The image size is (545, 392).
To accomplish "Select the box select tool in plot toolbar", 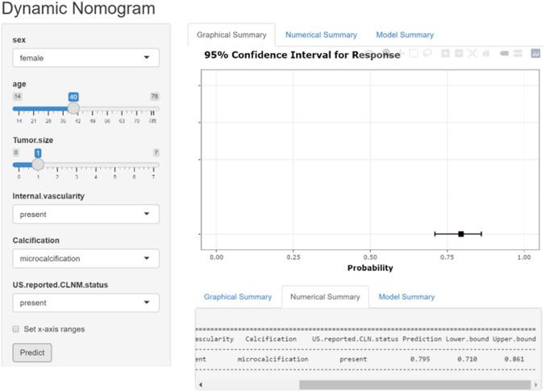I will point(414,53).
